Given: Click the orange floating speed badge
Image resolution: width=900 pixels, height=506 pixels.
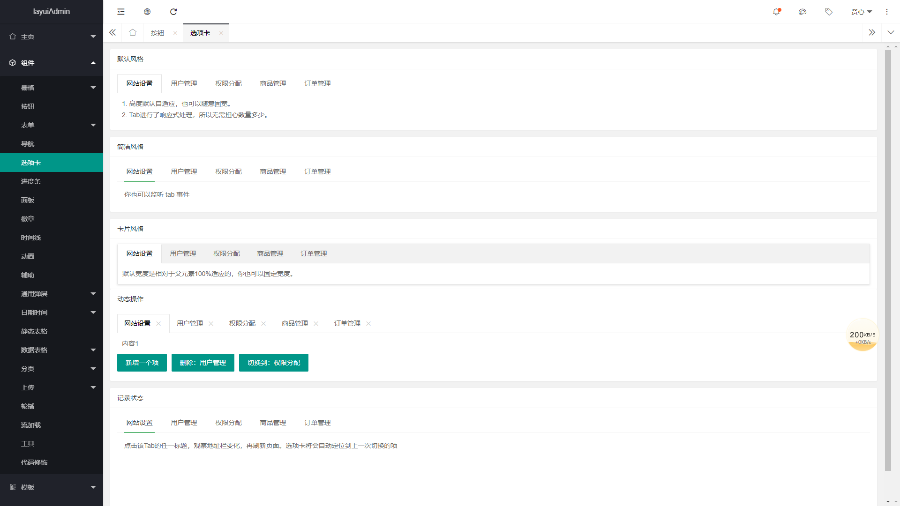Looking at the screenshot, I should point(862,335).
